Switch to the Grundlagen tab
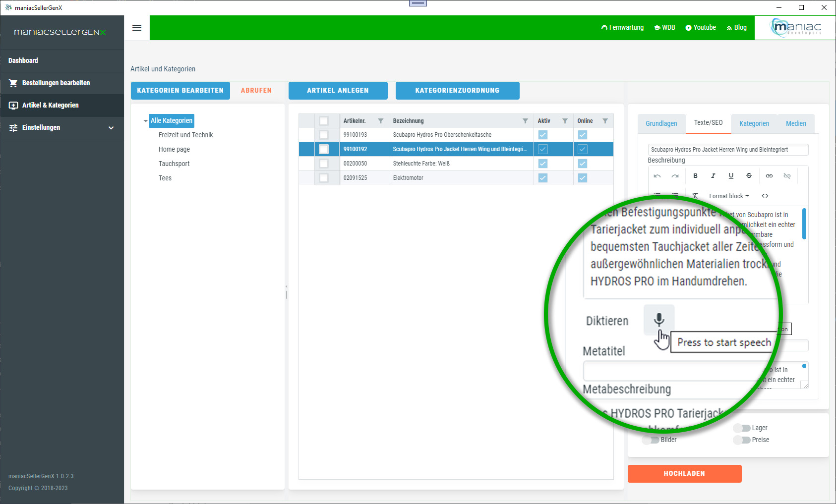The image size is (836, 504). 661,123
